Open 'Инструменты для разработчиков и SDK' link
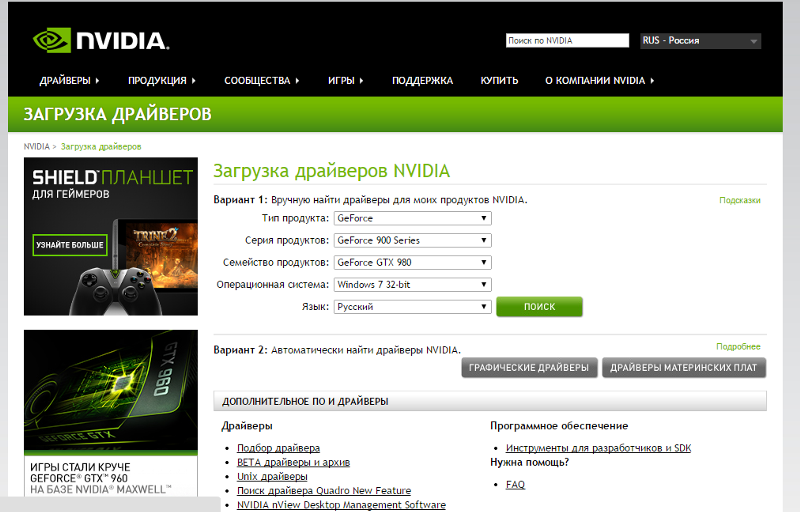 (x=598, y=448)
